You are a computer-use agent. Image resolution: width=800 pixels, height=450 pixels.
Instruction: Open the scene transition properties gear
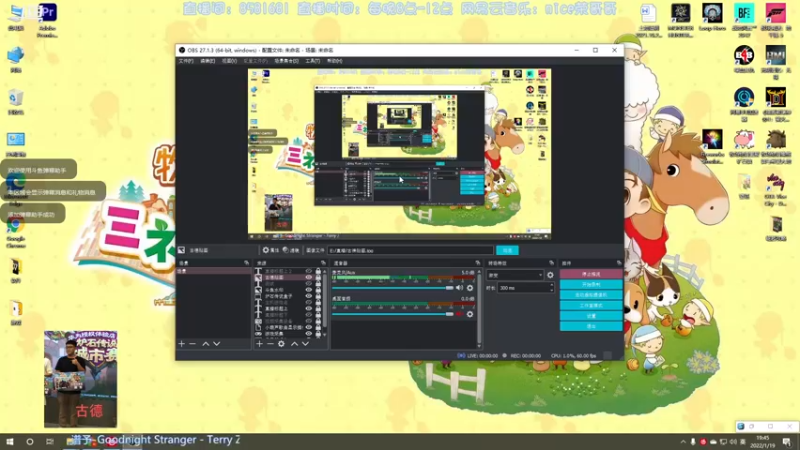pos(550,275)
